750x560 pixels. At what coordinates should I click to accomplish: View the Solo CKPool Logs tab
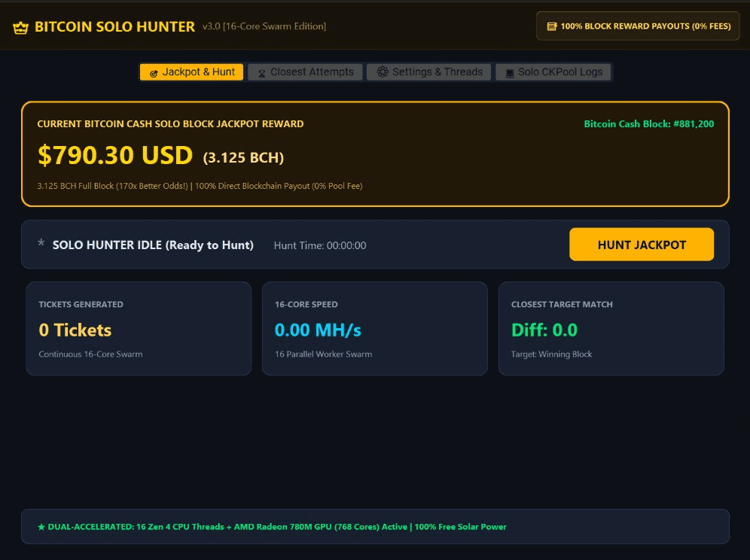[553, 72]
